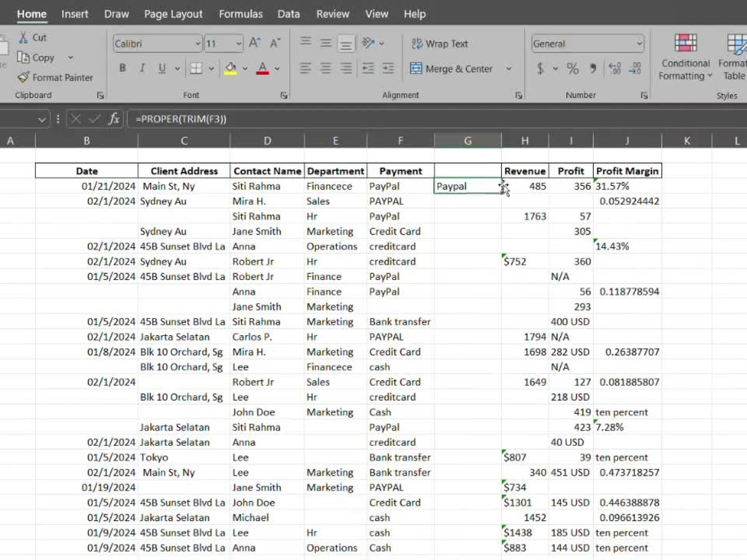Click in the formula bar text

181,119
